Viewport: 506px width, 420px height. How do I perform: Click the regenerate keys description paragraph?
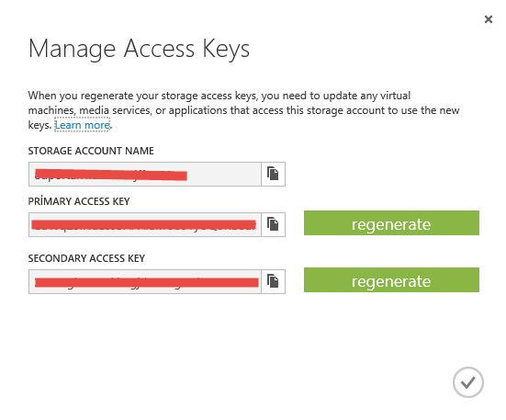243,110
